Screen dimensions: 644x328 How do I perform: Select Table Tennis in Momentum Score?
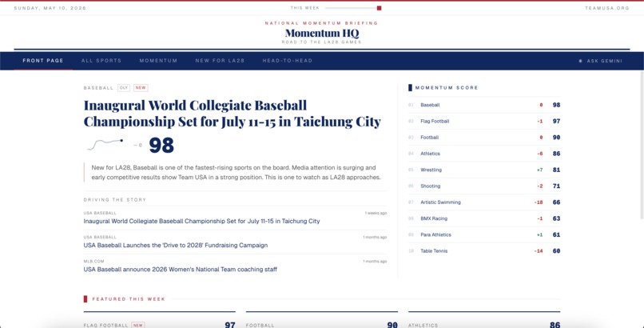point(484,251)
